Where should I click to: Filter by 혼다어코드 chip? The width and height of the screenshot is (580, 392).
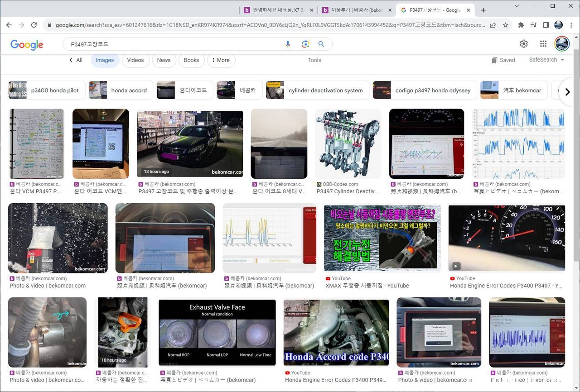point(184,90)
